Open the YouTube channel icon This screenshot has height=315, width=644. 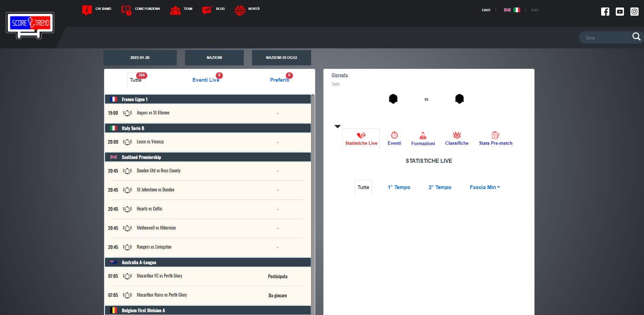(x=620, y=12)
